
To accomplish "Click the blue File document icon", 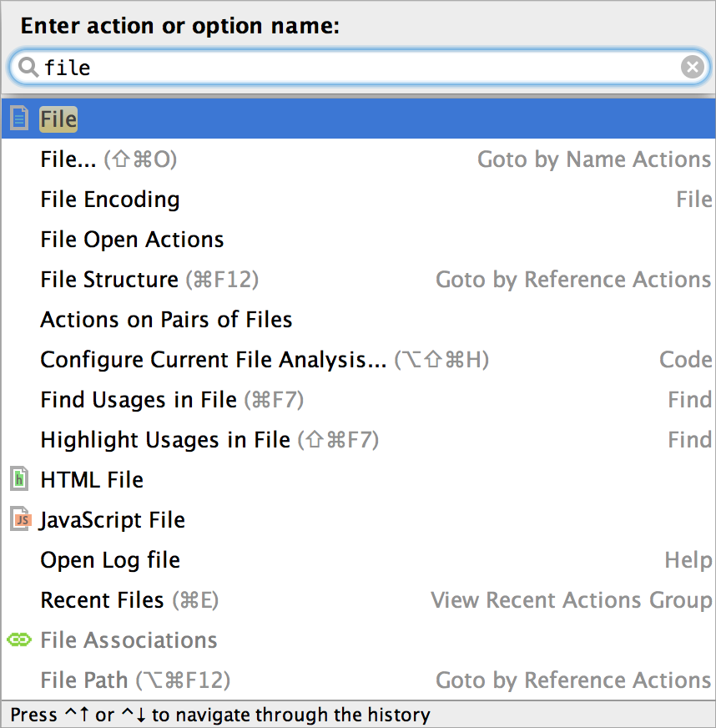I will click(x=19, y=119).
